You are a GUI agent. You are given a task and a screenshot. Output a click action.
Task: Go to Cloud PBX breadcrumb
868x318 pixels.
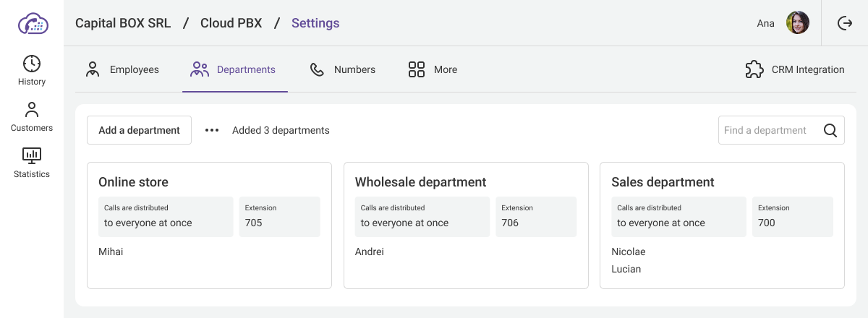click(x=231, y=23)
